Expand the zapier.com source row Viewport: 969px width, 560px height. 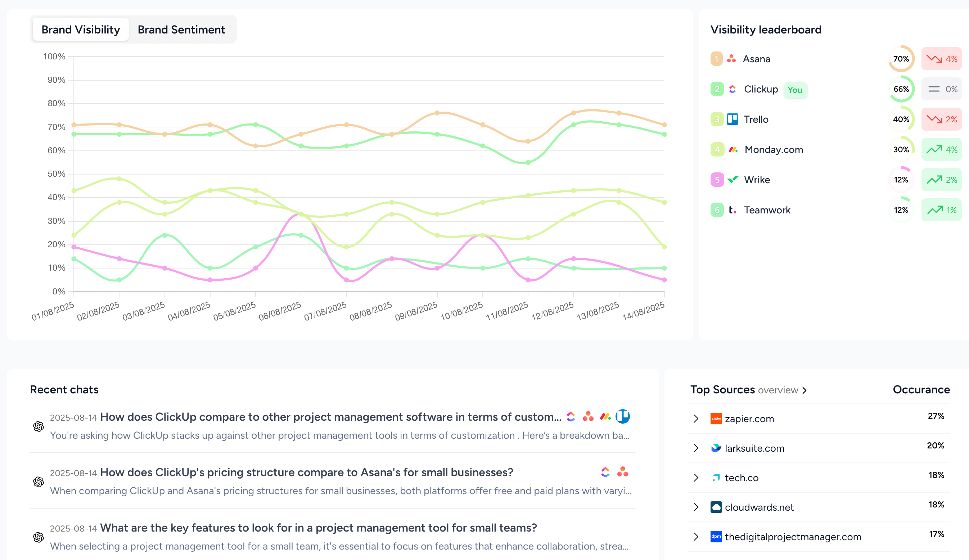click(696, 419)
